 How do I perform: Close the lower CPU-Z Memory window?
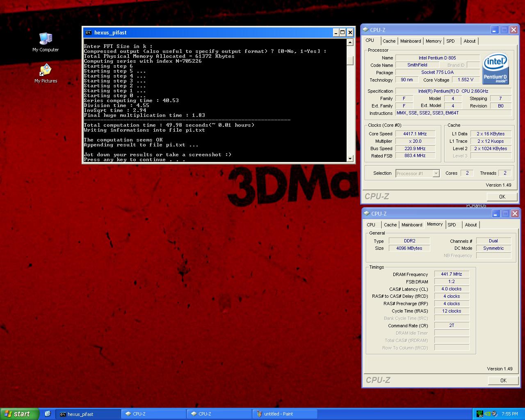[x=515, y=213]
